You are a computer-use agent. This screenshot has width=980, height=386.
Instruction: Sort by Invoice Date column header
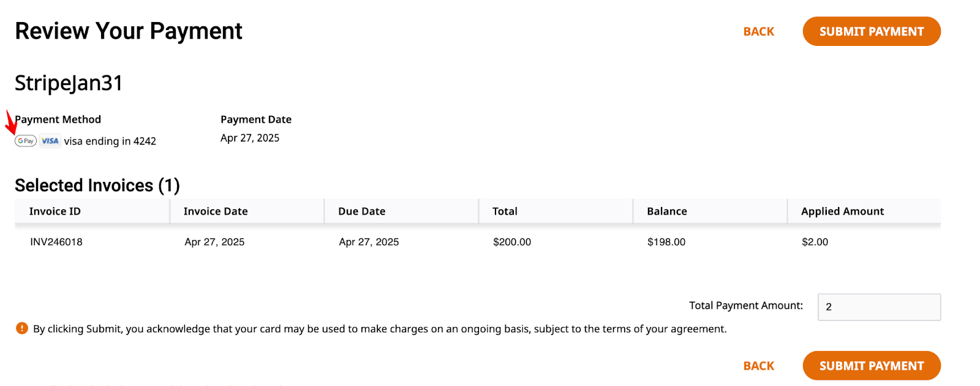click(x=216, y=211)
